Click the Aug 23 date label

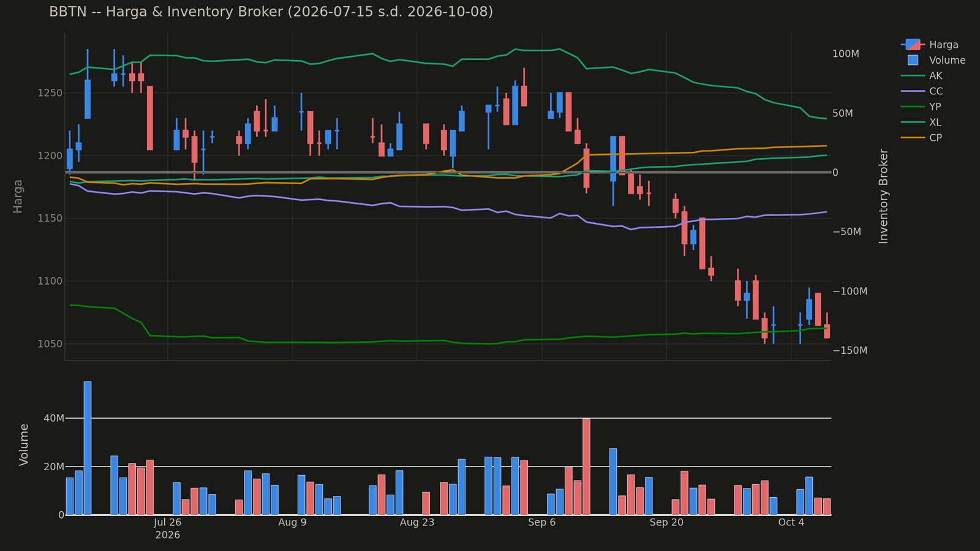click(x=417, y=522)
